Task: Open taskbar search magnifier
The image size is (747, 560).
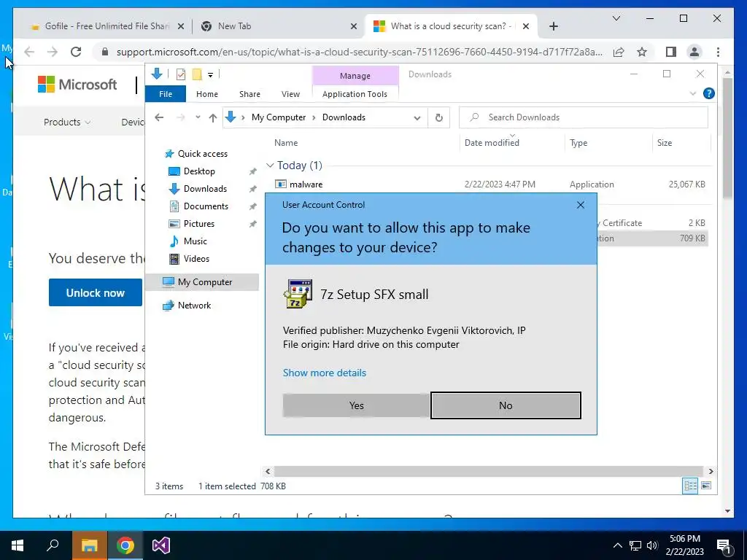Action: tap(53, 545)
